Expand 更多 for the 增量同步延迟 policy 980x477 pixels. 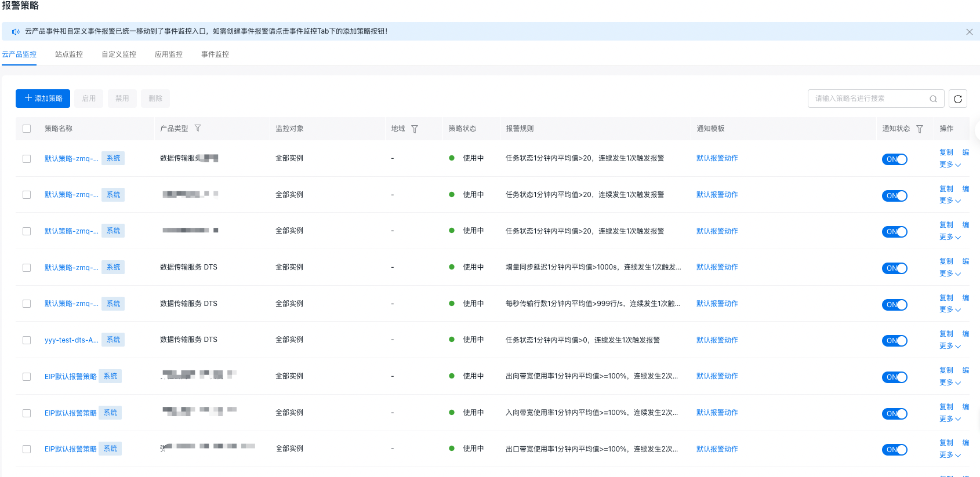950,274
